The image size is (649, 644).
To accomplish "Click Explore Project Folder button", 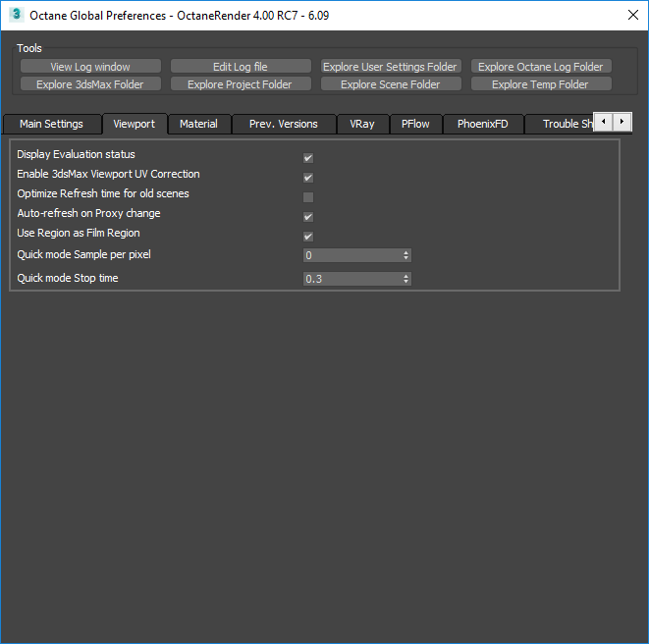I will coord(241,84).
